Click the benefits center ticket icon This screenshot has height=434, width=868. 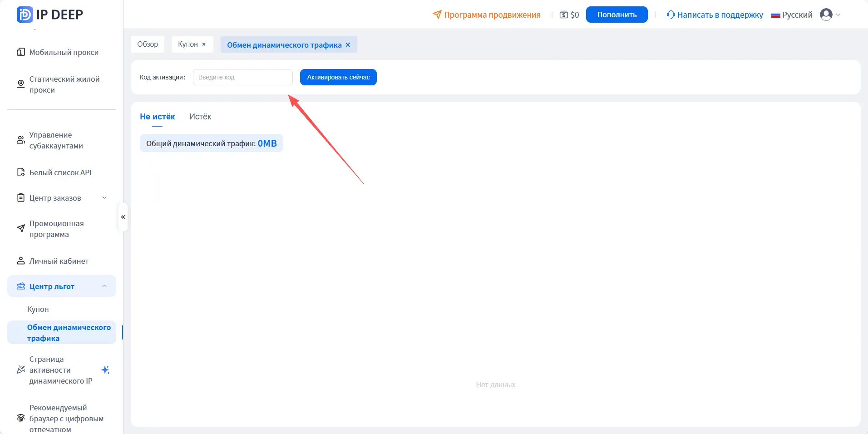pyautogui.click(x=21, y=286)
